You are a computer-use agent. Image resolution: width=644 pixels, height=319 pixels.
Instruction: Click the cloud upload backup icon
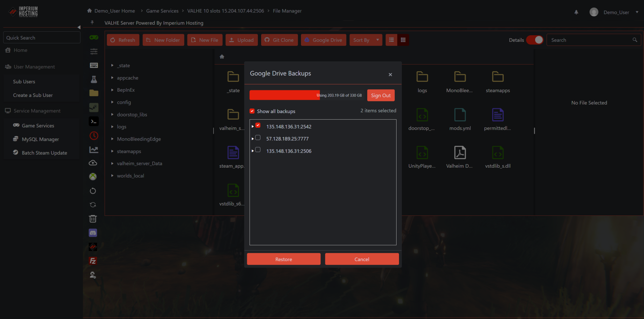(93, 163)
